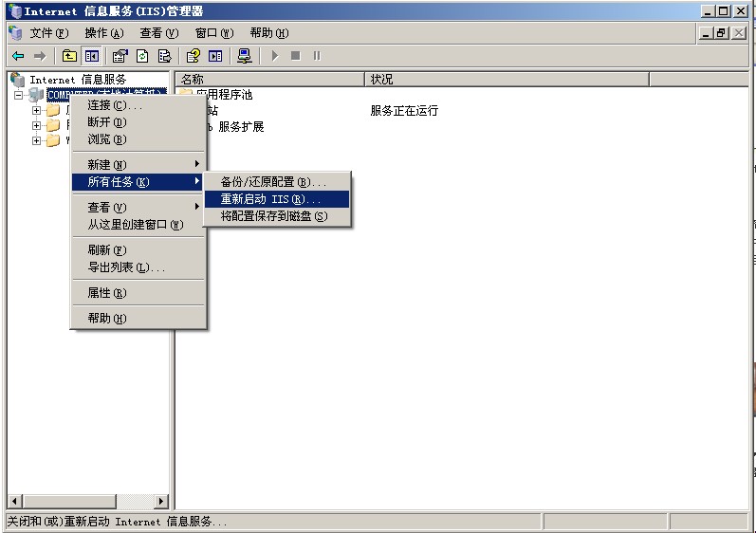Select the 服务扩展 list entry
This screenshot has height=533, width=756.
pos(241,127)
